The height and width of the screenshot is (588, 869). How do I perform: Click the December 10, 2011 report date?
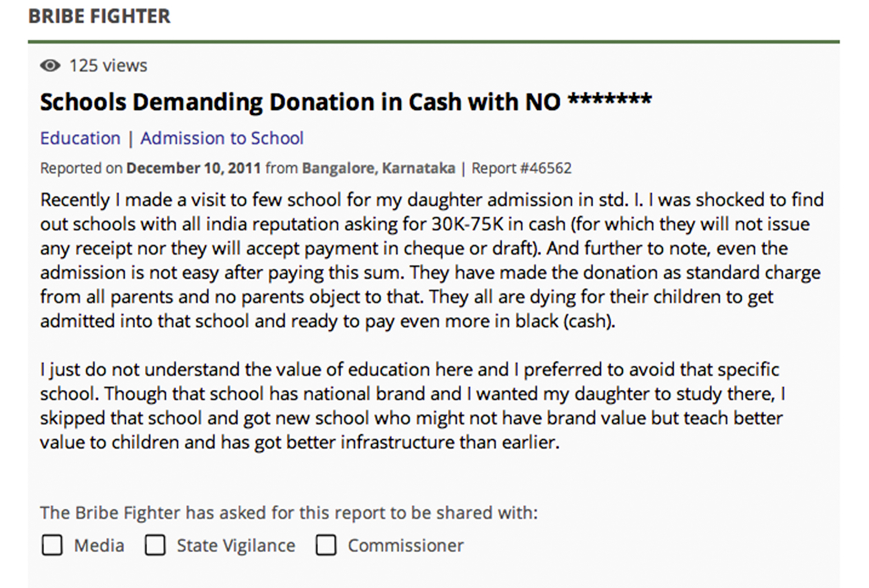pos(193,169)
